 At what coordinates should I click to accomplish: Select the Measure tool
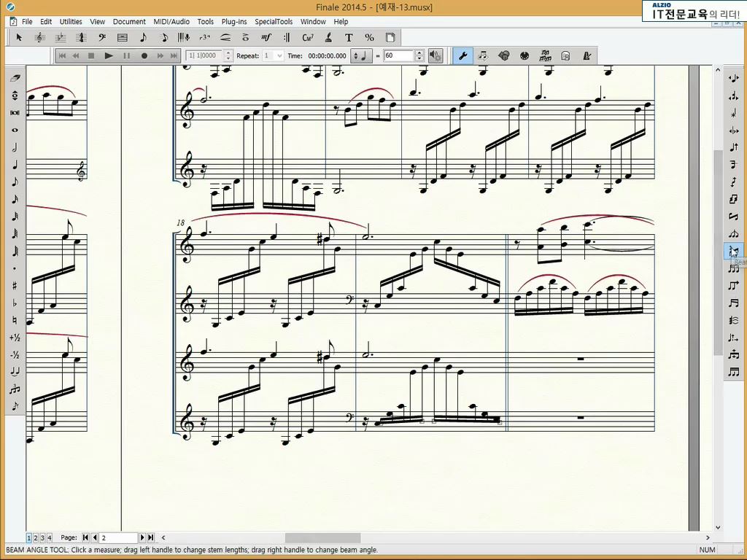pos(122,38)
